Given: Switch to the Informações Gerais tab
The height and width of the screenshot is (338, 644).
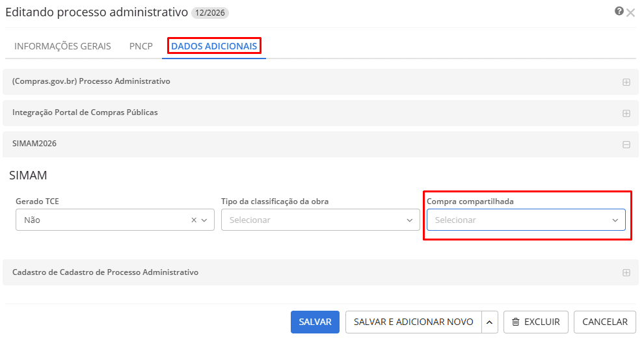Looking at the screenshot, I should (62, 46).
